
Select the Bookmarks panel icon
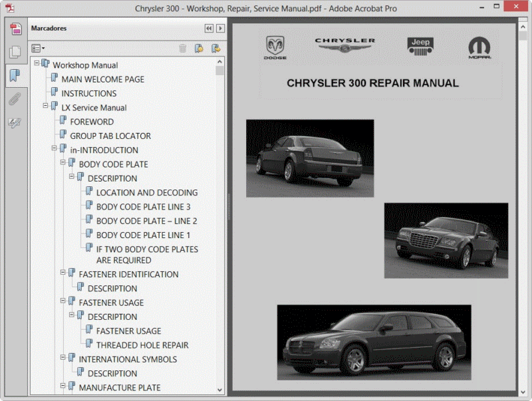(15, 75)
